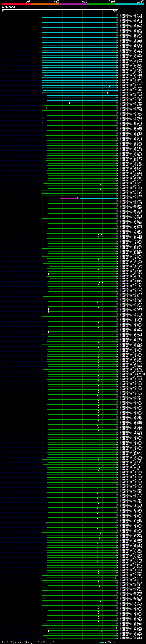Select the UniRef100_P34899 label
146x644 pixels.
131,369
